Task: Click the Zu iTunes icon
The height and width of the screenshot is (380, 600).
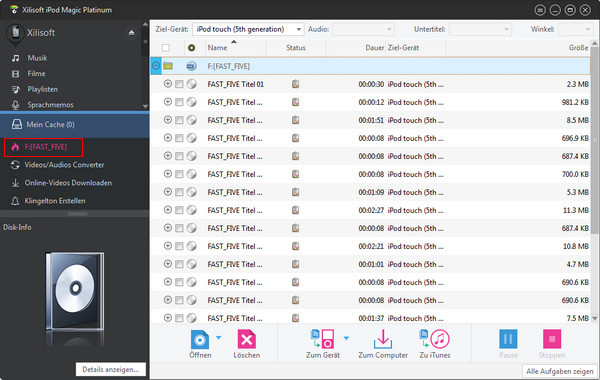Action: pos(434,339)
